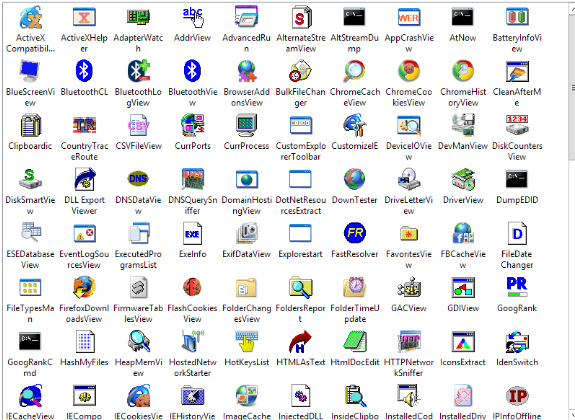Image resolution: width=575 pixels, height=420 pixels.
Task: Click the ExifDataView icon
Action: tap(246, 233)
